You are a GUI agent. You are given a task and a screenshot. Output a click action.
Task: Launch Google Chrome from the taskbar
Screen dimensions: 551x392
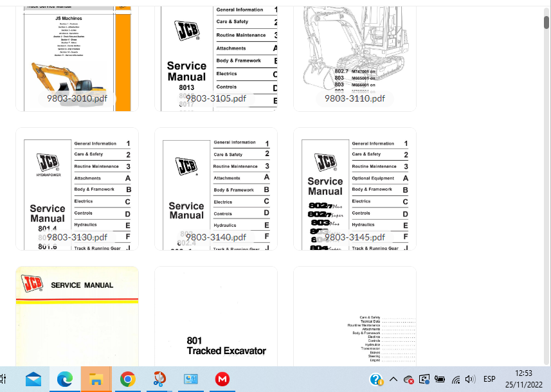coord(128,379)
